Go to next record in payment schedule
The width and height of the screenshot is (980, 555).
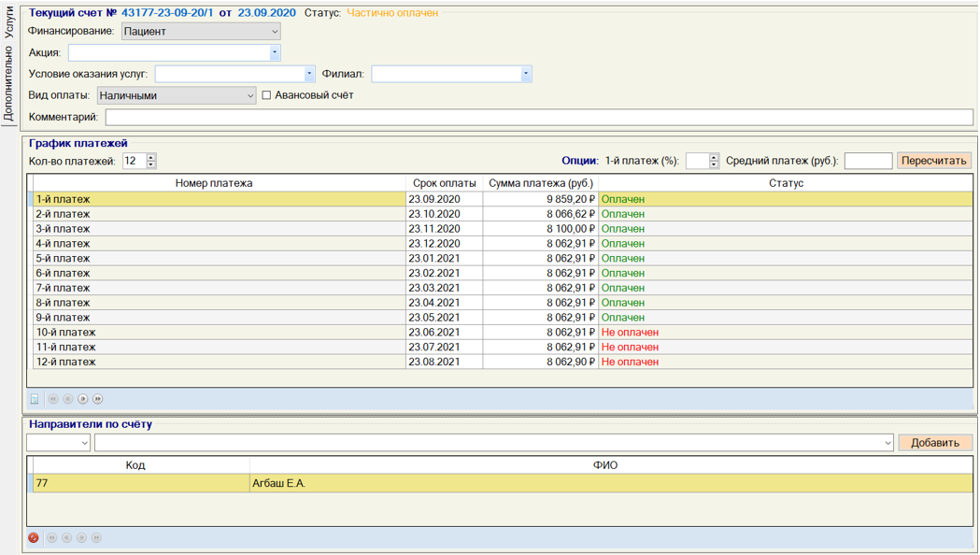pos(83,399)
